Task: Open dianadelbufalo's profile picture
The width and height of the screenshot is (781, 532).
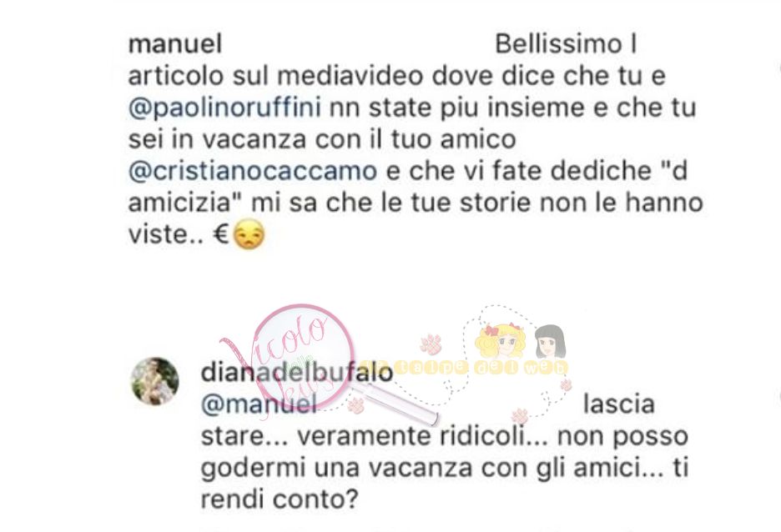Action: pos(155,381)
